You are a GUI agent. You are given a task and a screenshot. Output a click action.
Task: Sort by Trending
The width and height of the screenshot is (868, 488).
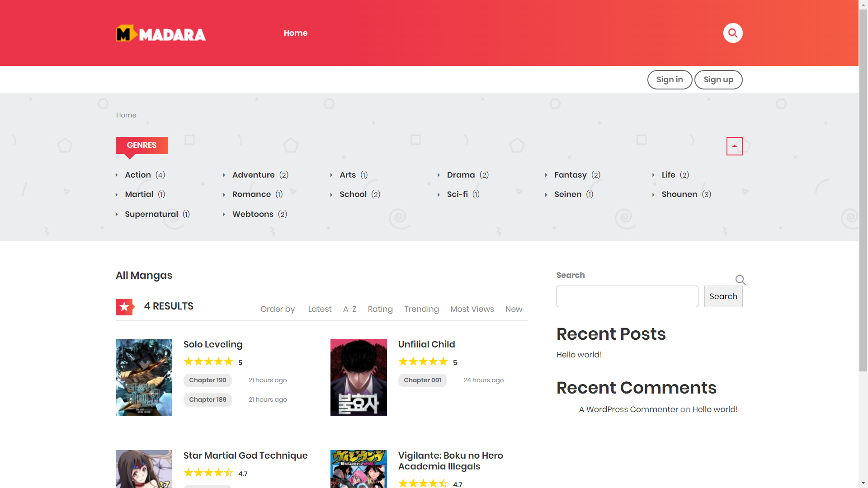(x=421, y=309)
